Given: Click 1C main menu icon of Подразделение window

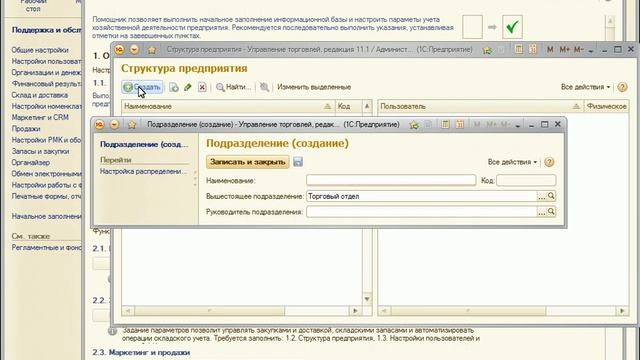Looking at the screenshot, I should 99,124.
